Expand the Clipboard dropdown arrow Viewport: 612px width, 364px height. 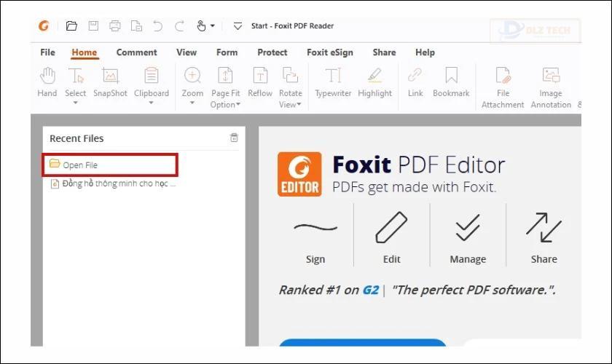pyautogui.click(x=151, y=103)
